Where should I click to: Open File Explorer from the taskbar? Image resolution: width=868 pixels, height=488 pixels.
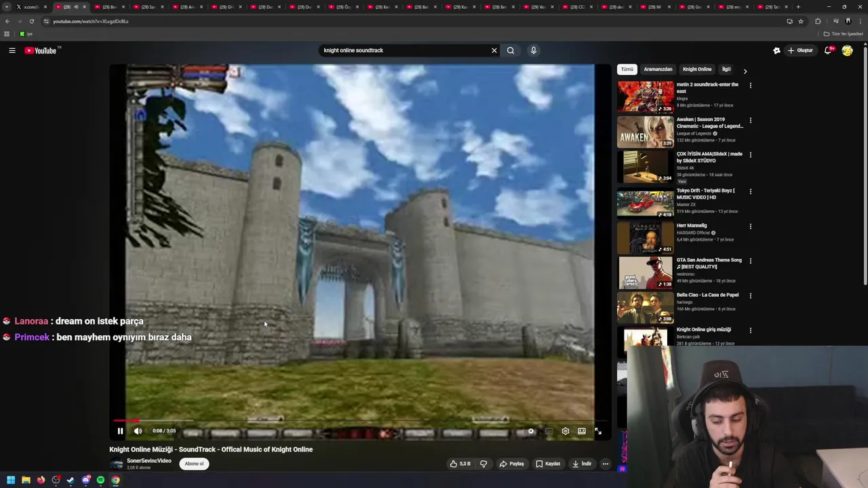pyautogui.click(x=26, y=480)
